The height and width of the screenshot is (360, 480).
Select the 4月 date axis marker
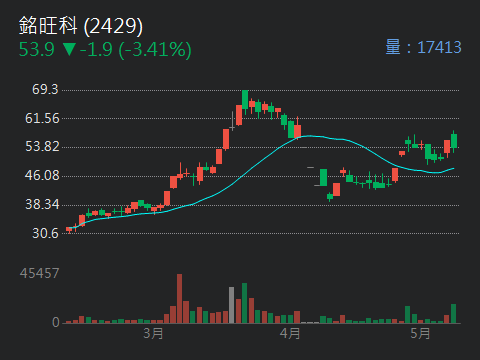click(290, 333)
